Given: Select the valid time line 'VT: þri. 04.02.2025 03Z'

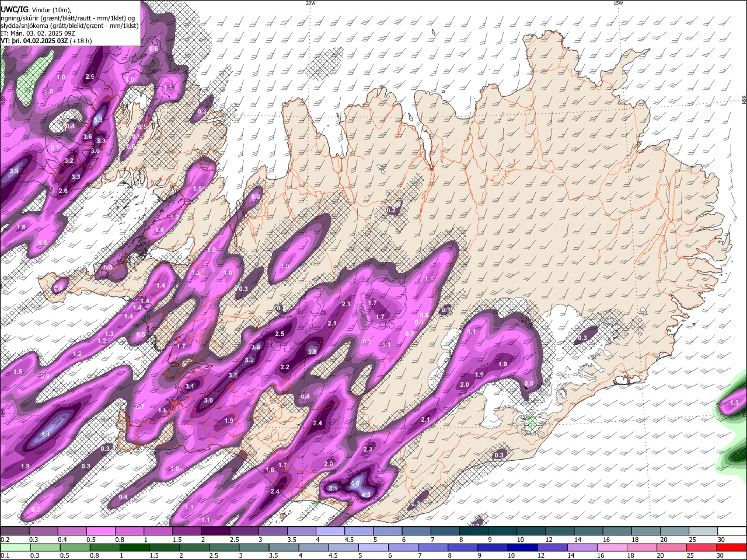Looking at the screenshot, I should (34, 41).
